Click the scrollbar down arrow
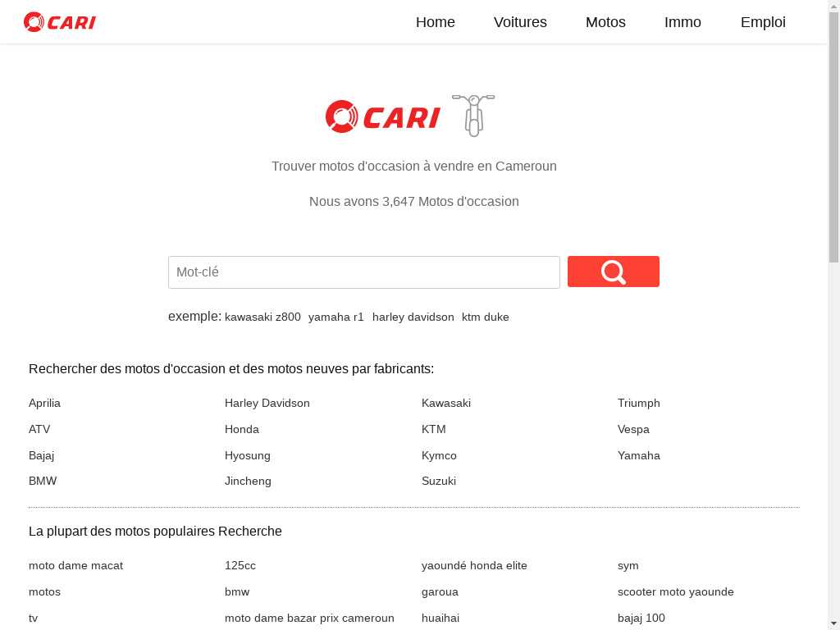The height and width of the screenshot is (630, 840). [834, 624]
